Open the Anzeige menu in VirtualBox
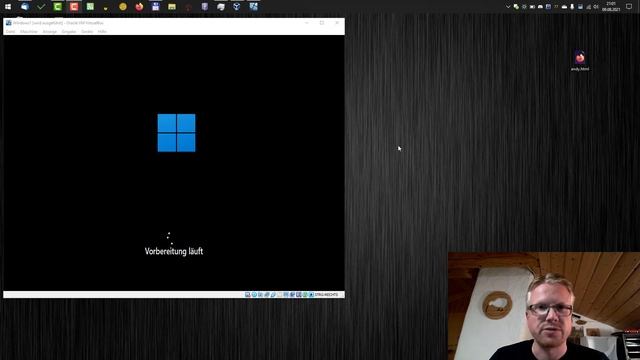Viewport: 640px width, 360px height. pos(50,31)
